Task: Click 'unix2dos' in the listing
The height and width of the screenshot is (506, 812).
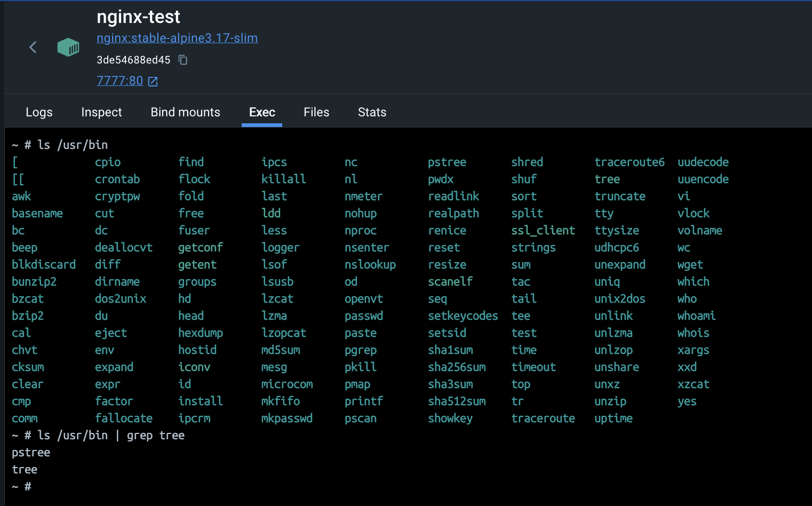Action: 620,299
